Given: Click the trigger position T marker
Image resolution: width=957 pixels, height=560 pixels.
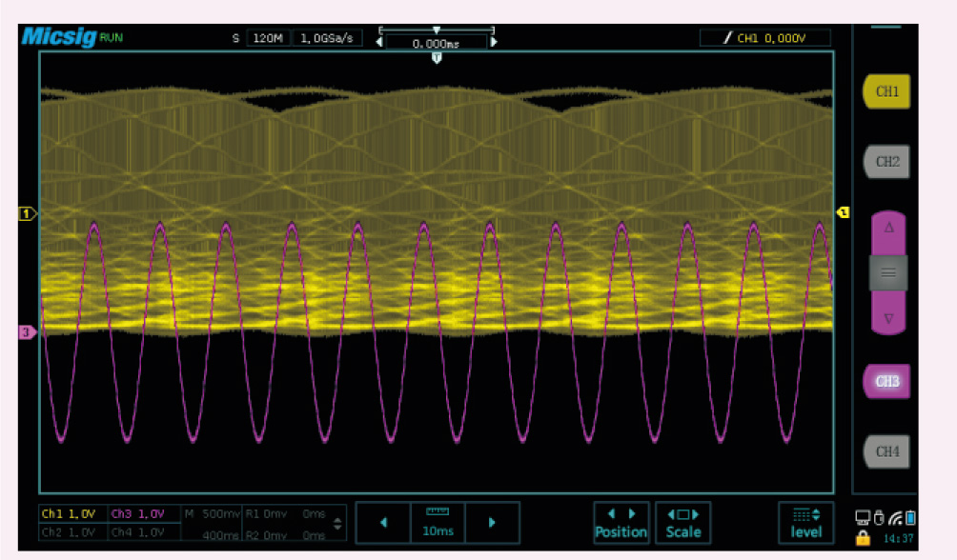Looking at the screenshot, I should coord(437,58).
